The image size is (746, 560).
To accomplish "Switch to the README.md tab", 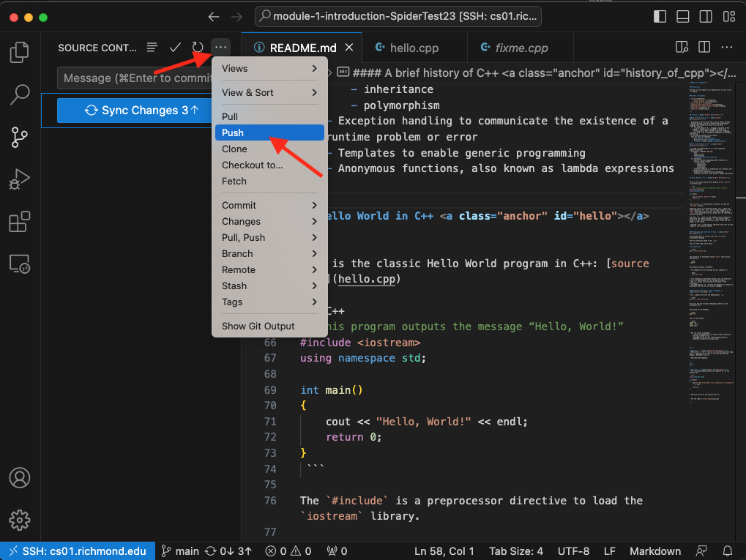I will tap(302, 48).
